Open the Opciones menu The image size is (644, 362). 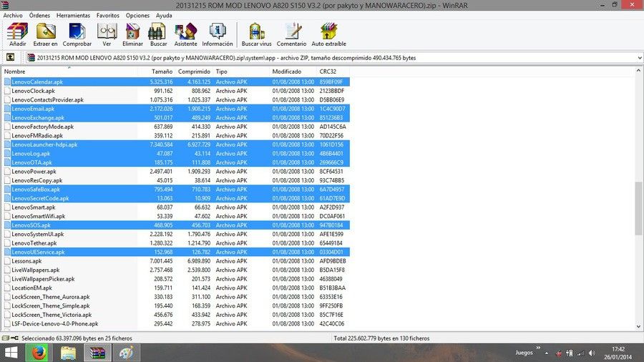[137, 15]
